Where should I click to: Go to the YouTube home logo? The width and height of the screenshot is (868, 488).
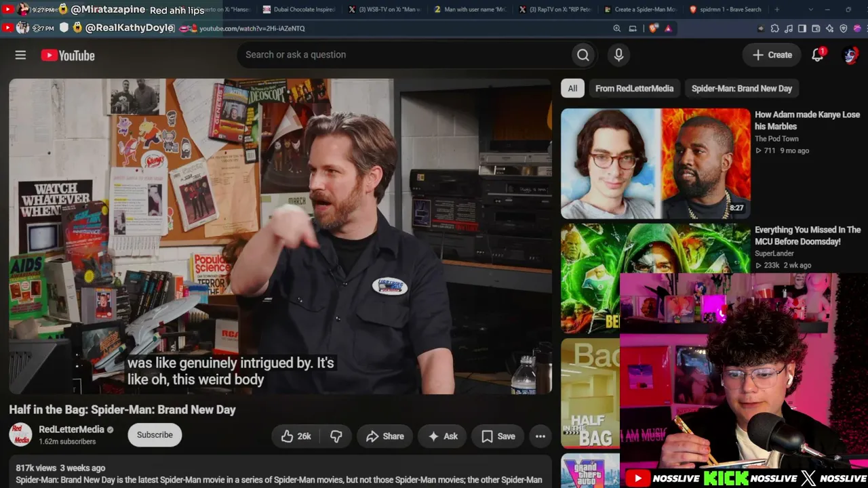click(x=68, y=56)
